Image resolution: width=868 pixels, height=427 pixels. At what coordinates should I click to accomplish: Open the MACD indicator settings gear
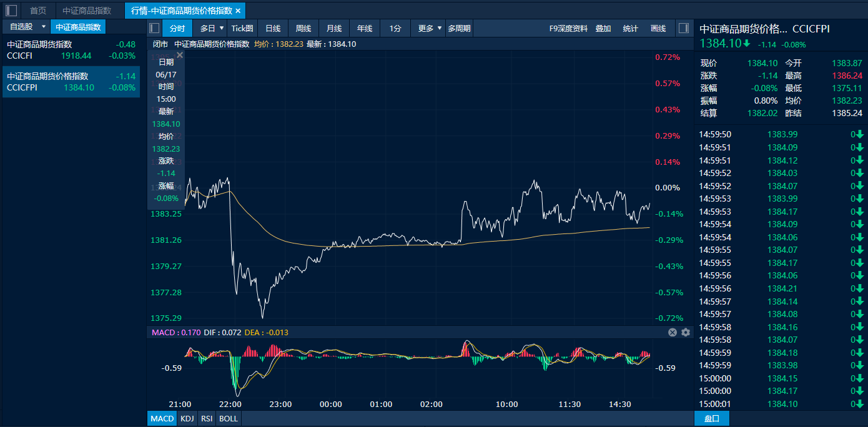pos(686,332)
